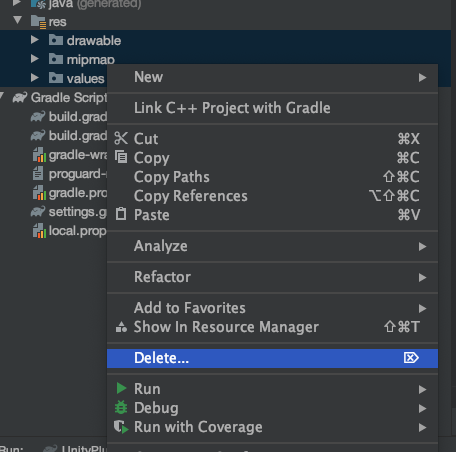Click the Paste clipboard icon
The height and width of the screenshot is (452, 456).
coord(121,214)
